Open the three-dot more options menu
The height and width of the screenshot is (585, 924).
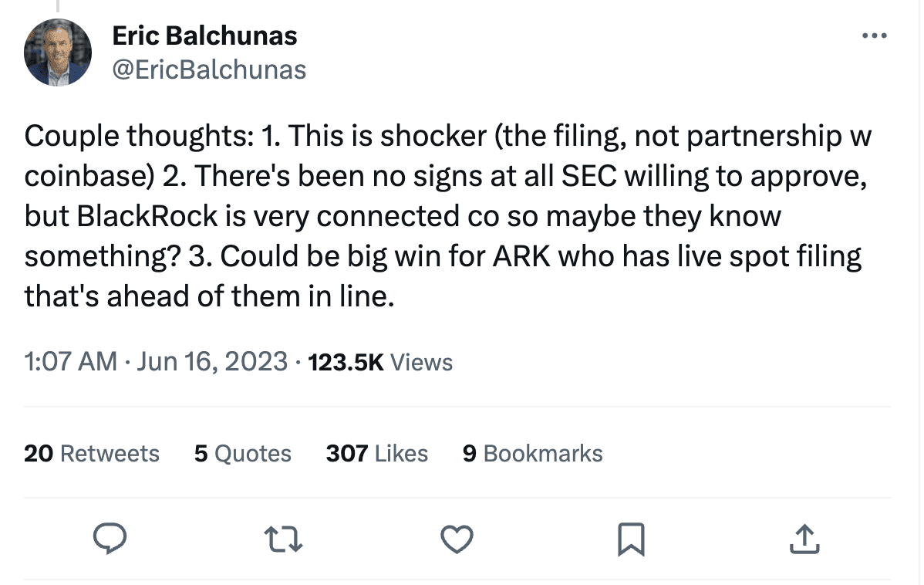click(875, 36)
